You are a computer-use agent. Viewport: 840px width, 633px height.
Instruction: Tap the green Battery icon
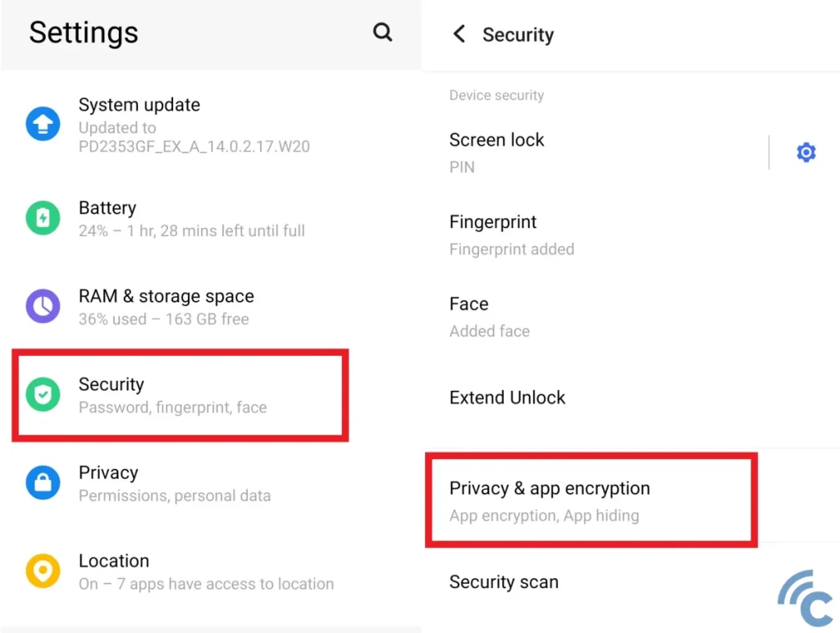tap(43, 218)
